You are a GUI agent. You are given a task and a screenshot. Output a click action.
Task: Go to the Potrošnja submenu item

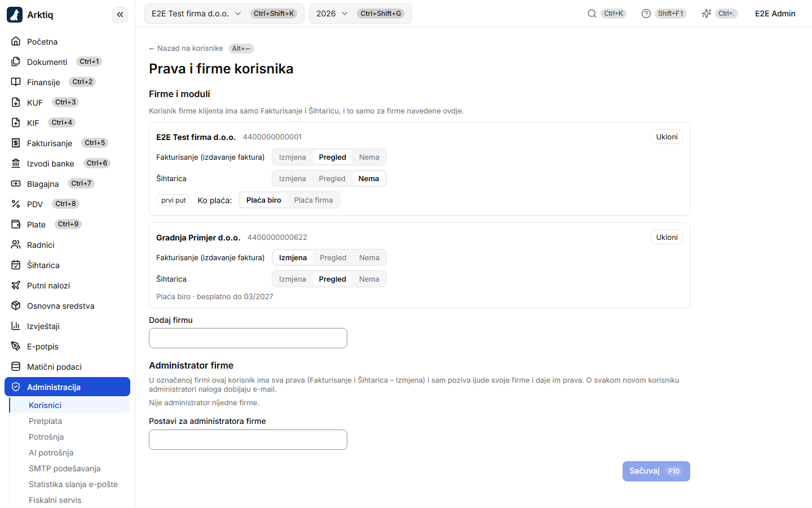(70, 437)
